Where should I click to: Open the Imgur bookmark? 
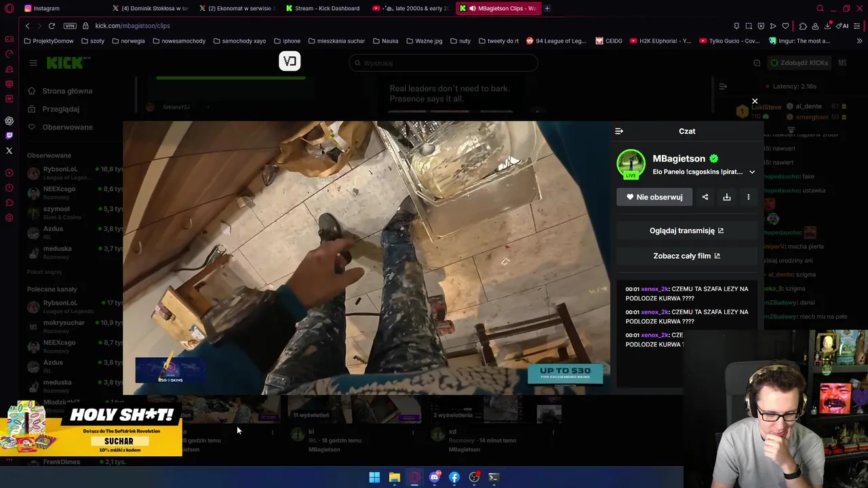pos(800,41)
